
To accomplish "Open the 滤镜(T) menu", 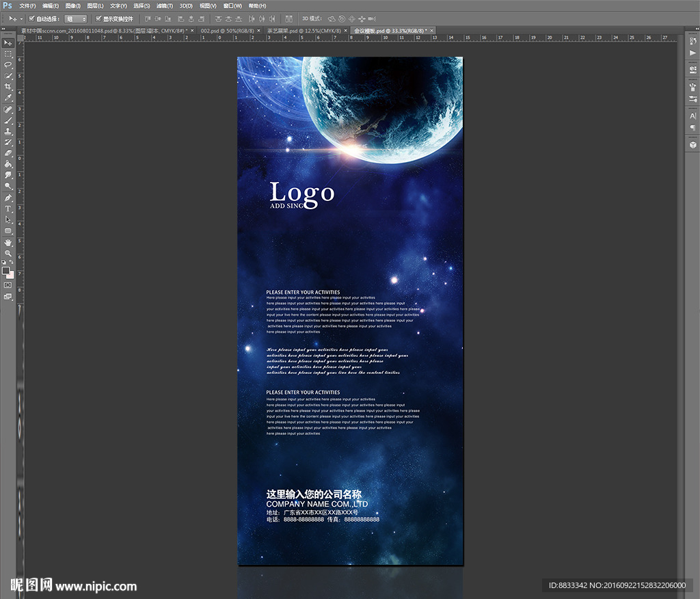I will 164,5.
